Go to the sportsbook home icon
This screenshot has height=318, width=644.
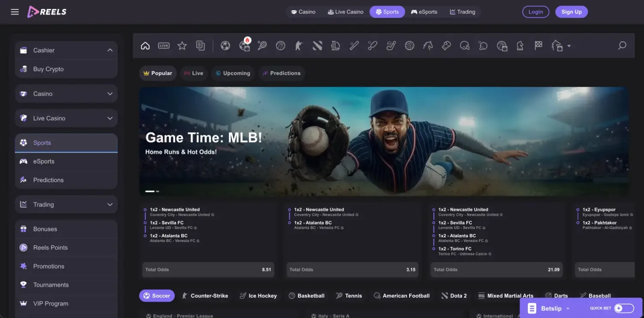[145, 45]
